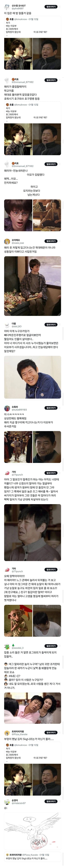Open the @oaeo_oae username link
This screenshot has width=65, height=868.
tap(18, 243)
